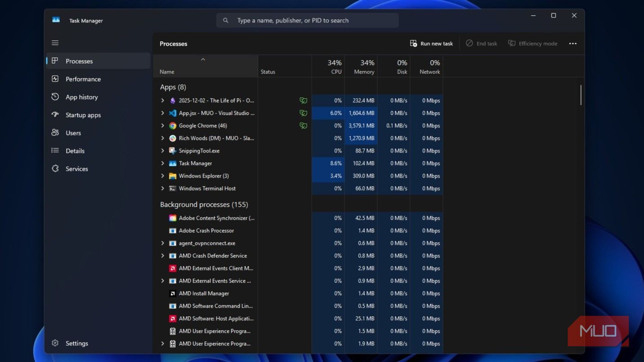This screenshot has height=362, width=644.
Task: Click the Task Manager logo in title bar
Action: click(56, 20)
